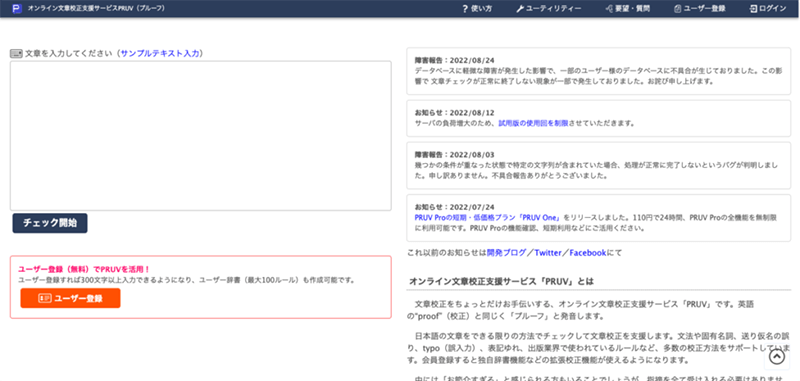Click the login arrow icon

tap(753, 9)
